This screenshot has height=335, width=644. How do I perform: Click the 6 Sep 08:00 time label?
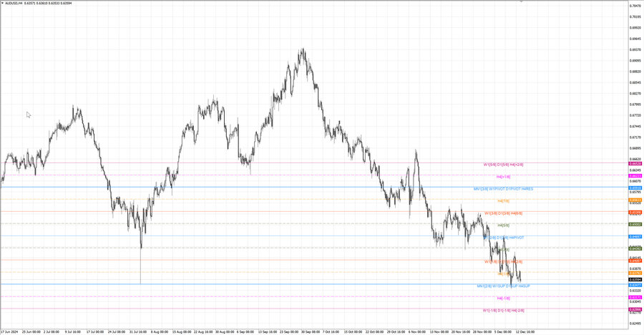coord(245,331)
